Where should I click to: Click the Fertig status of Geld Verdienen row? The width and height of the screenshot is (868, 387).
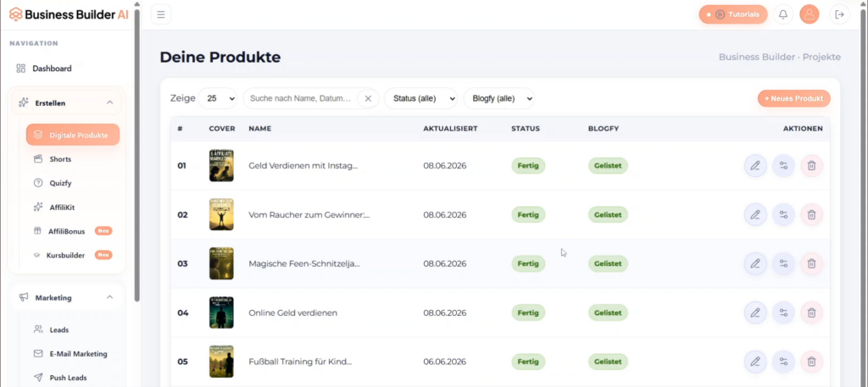coord(528,166)
